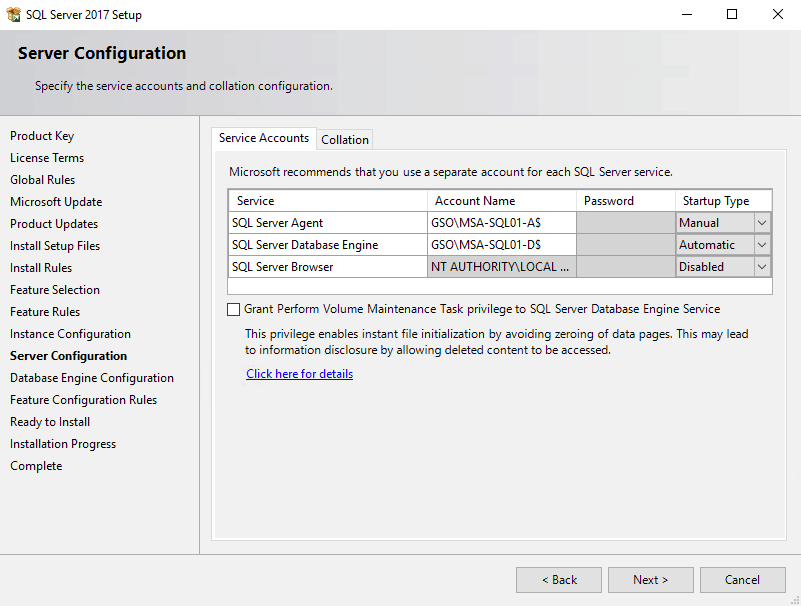Click the bold Server Configuration step
Screen dimensions: 801x606
[x=68, y=356]
